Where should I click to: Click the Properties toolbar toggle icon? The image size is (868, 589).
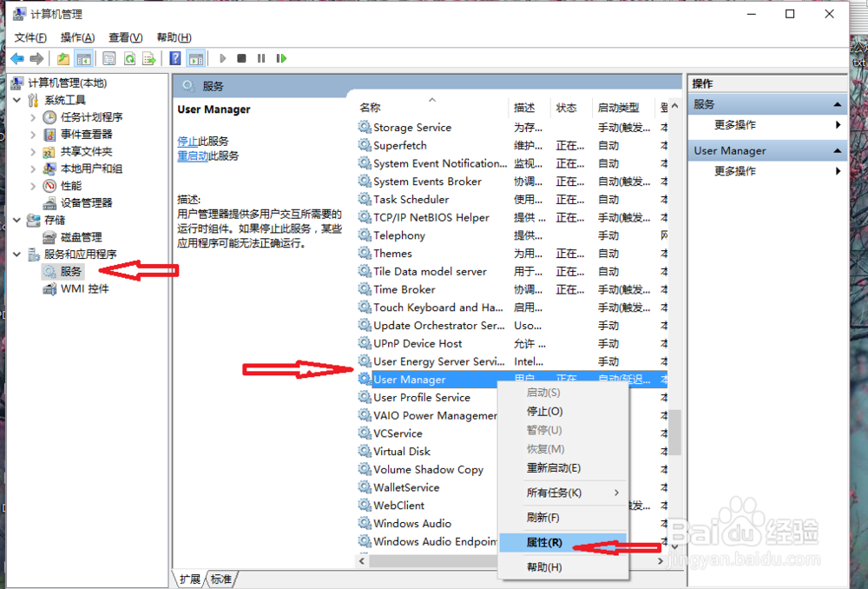click(109, 58)
